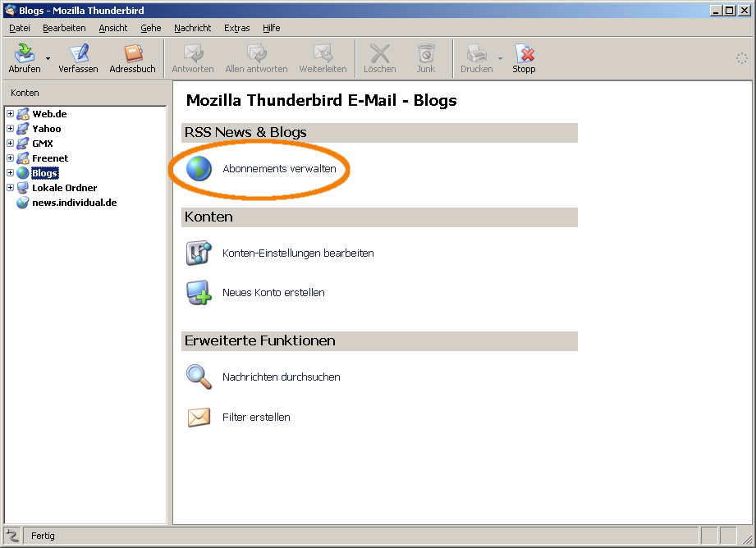Expand the Lokale Ordner tree
756x548 pixels.
click(10, 188)
